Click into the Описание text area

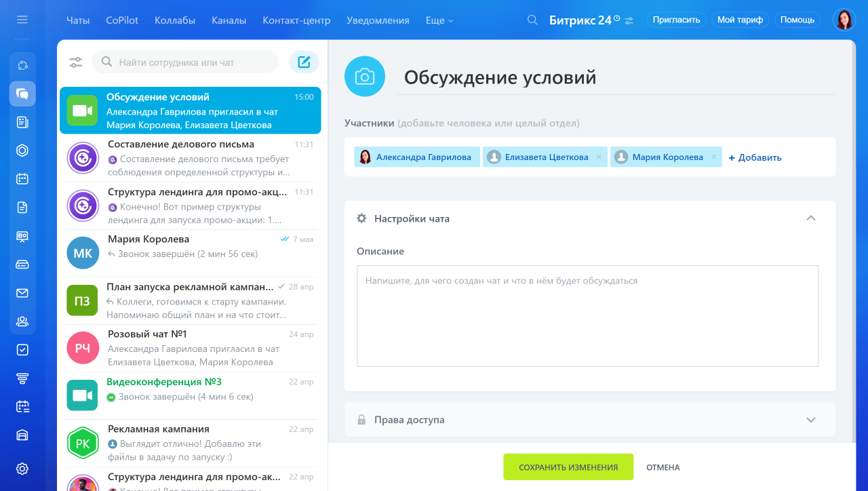point(587,316)
